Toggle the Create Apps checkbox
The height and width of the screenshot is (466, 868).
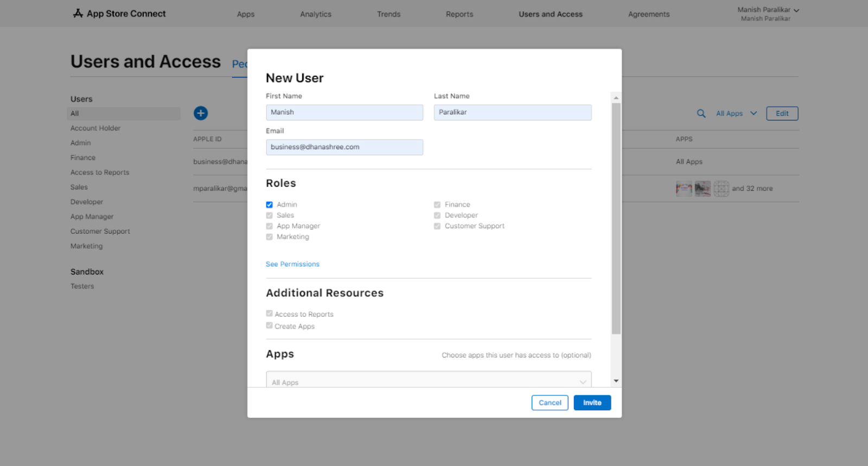click(269, 325)
